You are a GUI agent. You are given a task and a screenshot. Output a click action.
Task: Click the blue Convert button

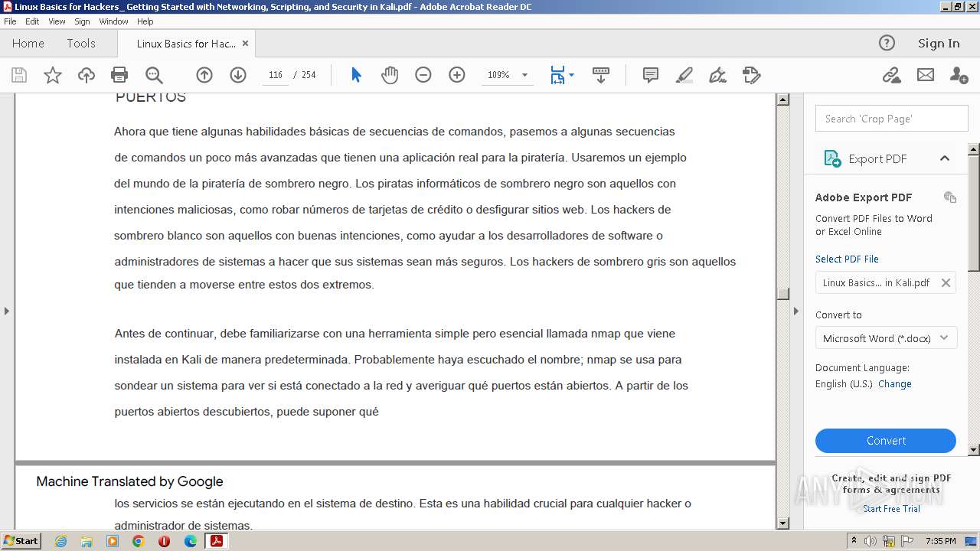pos(886,441)
